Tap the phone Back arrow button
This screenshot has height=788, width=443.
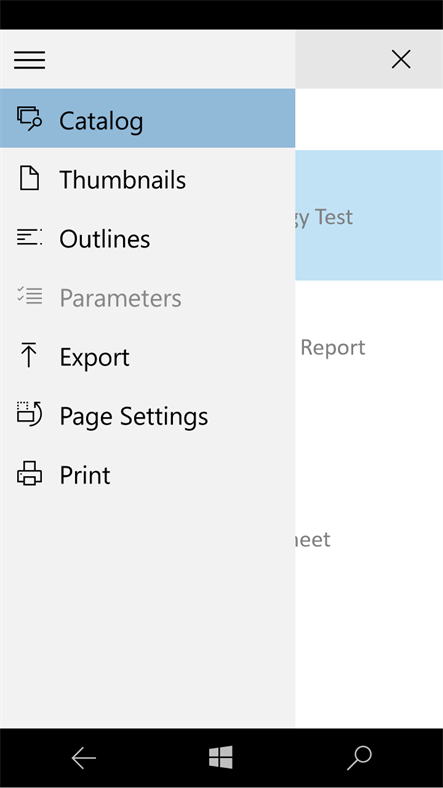click(x=83, y=758)
